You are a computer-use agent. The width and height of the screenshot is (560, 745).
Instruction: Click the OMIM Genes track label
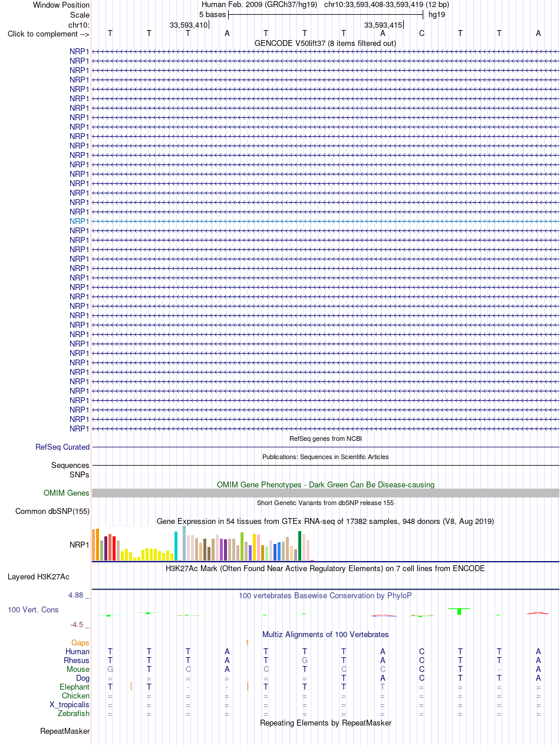67,493
